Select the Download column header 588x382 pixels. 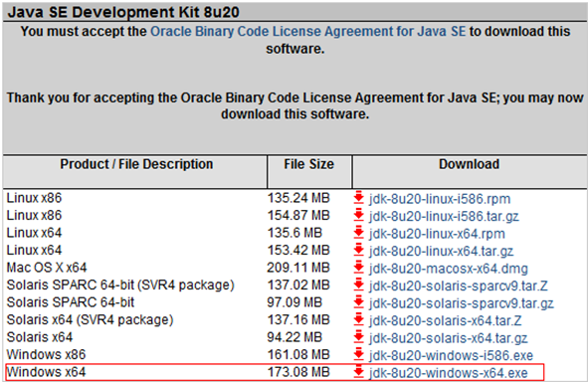point(469,164)
